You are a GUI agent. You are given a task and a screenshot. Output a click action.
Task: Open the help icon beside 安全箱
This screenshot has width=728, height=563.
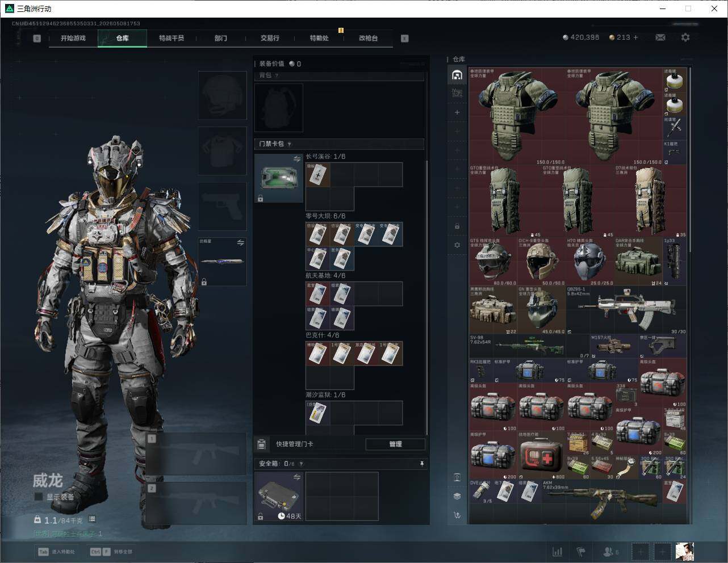pyautogui.click(x=301, y=464)
